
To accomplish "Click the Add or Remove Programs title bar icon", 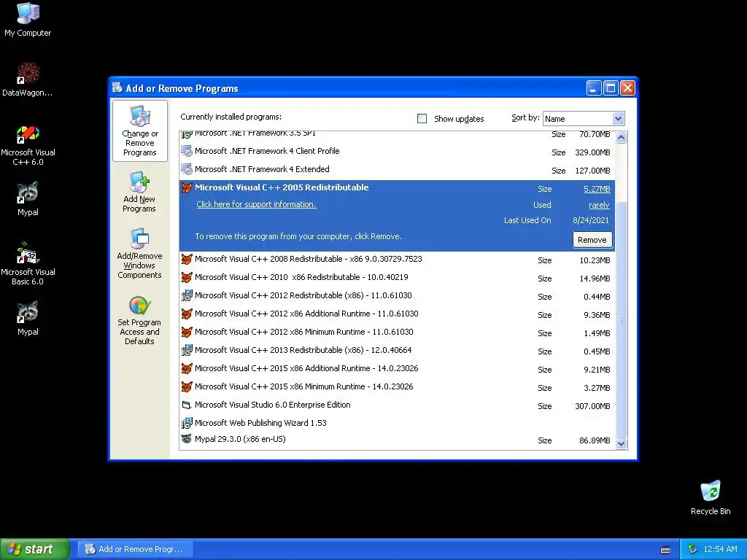I will point(117,87).
